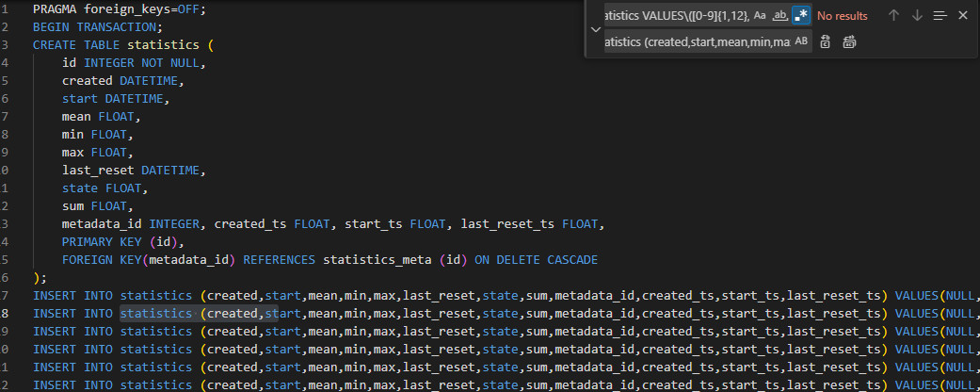Screen dimensions: 980x392
Task: Close the find and replace widget
Action: (962, 15)
